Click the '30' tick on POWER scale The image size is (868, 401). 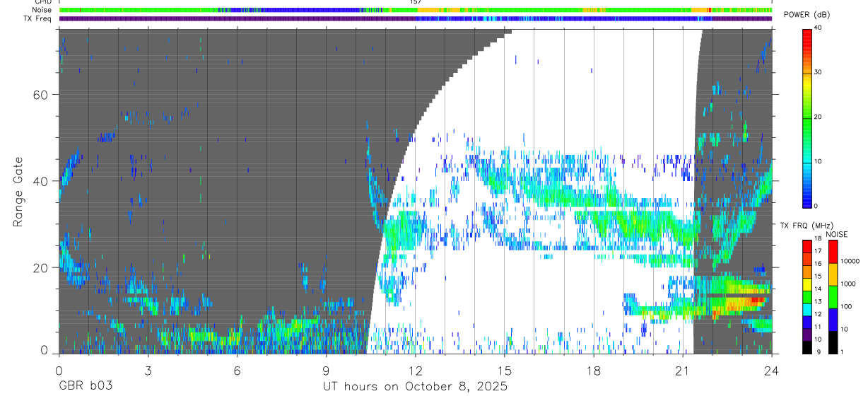(x=819, y=73)
